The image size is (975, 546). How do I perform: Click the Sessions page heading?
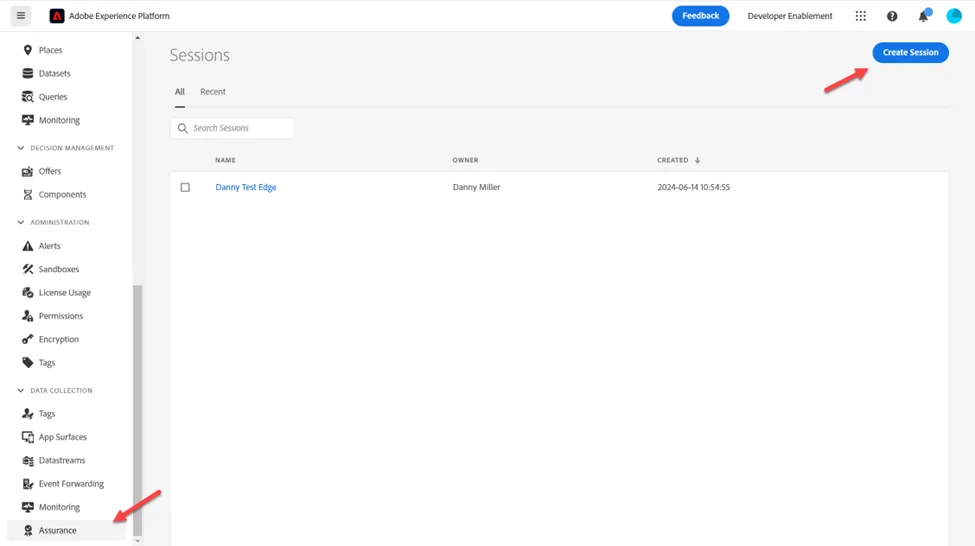pos(200,55)
